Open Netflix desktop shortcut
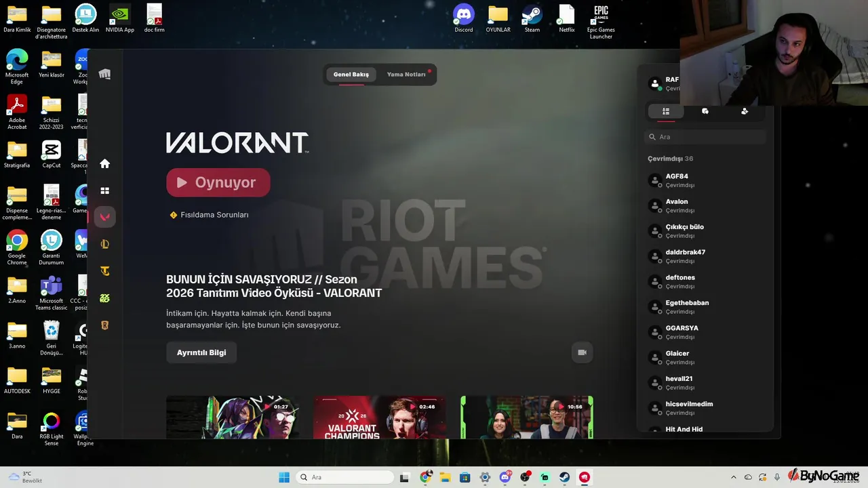 (x=567, y=18)
